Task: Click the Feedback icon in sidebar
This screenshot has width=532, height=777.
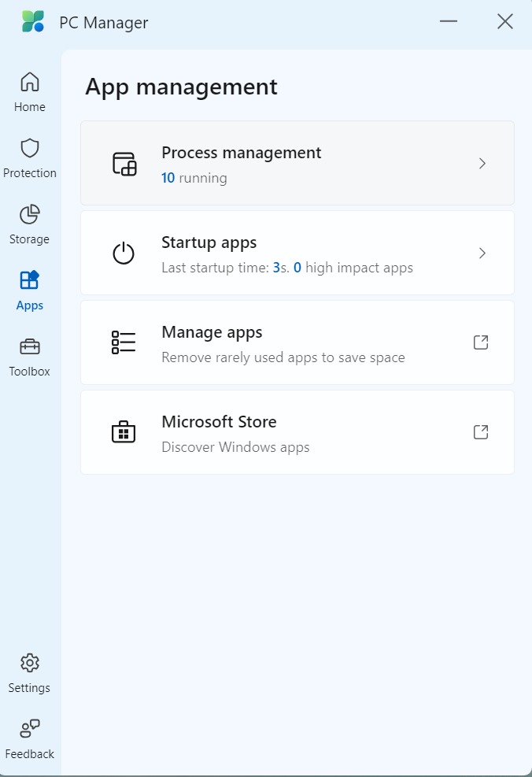Action: tap(30, 729)
